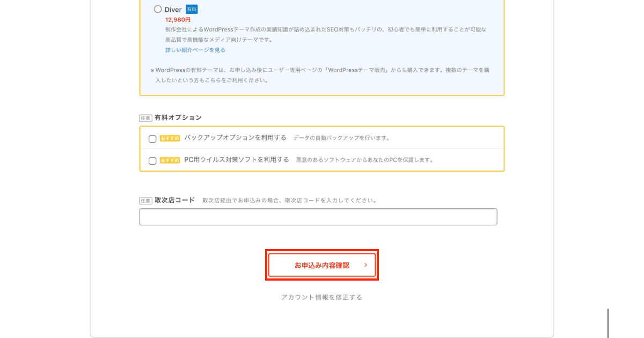Tick the PC用ウイルス対策ソフト checkbox
Image resolution: width=644 pixels, height=338 pixels.
click(x=152, y=160)
